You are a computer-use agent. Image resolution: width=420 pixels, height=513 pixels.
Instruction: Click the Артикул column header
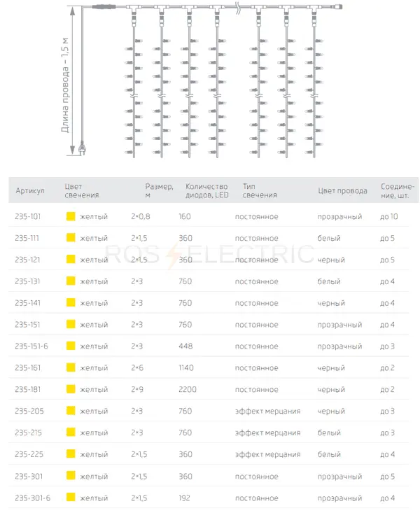30,191
